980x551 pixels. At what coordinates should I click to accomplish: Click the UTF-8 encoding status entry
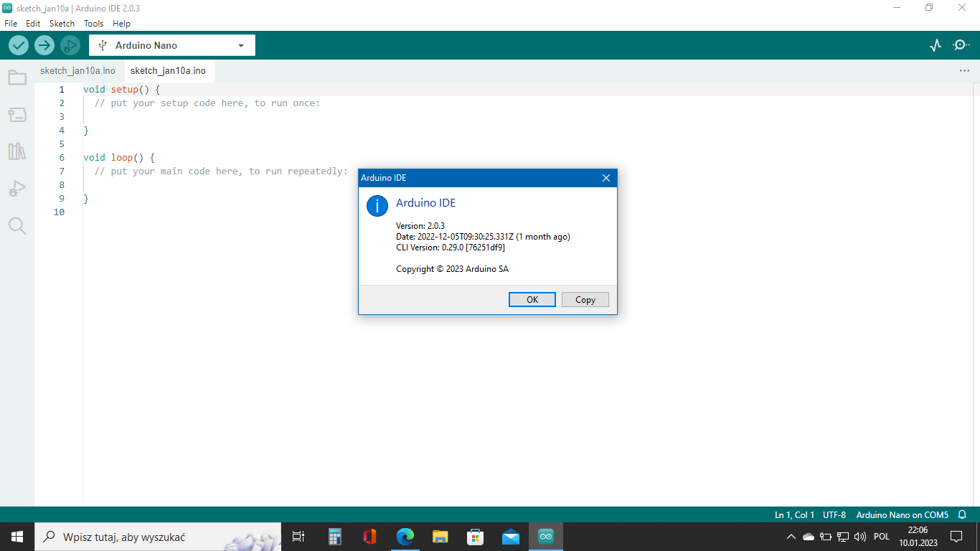coord(834,515)
